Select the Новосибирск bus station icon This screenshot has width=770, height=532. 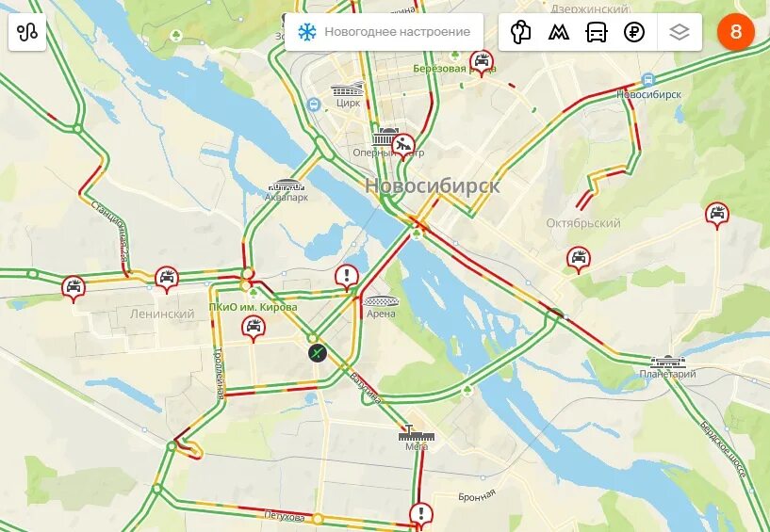click(x=648, y=80)
